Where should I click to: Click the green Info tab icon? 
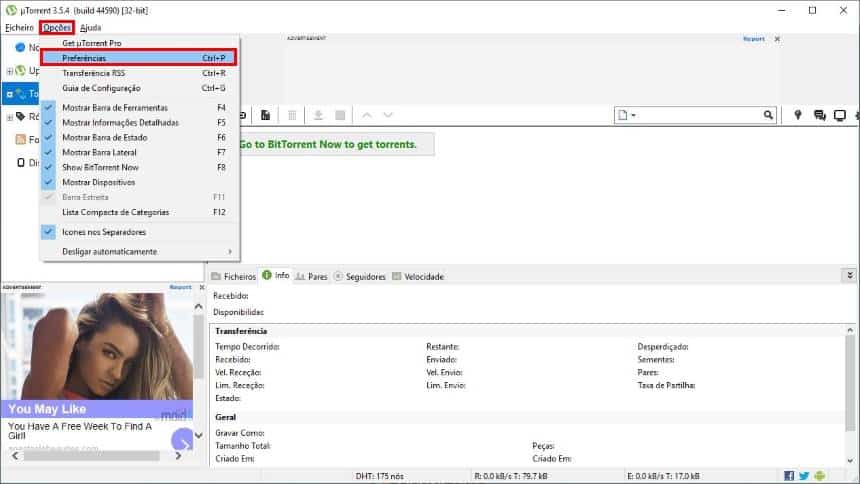267,275
